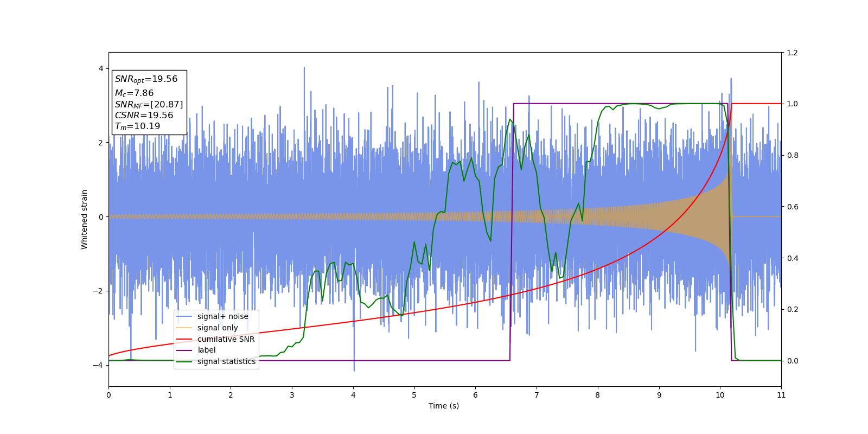Click left y-axis tick label −4

(98, 365)
